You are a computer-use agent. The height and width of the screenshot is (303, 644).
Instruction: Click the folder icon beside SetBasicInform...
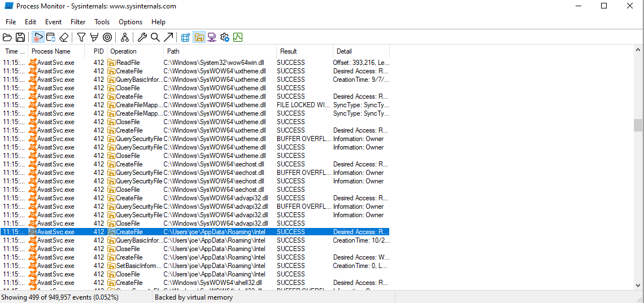(112, 266)
